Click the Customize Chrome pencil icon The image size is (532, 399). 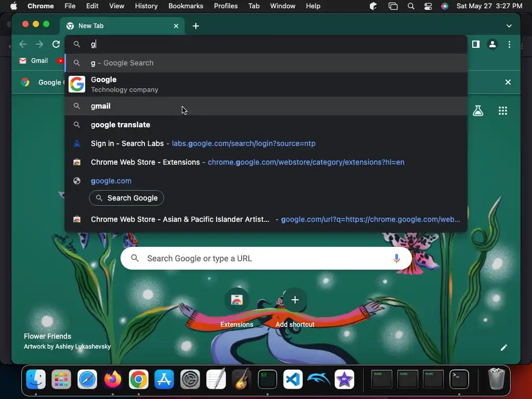tap(503, 348)
